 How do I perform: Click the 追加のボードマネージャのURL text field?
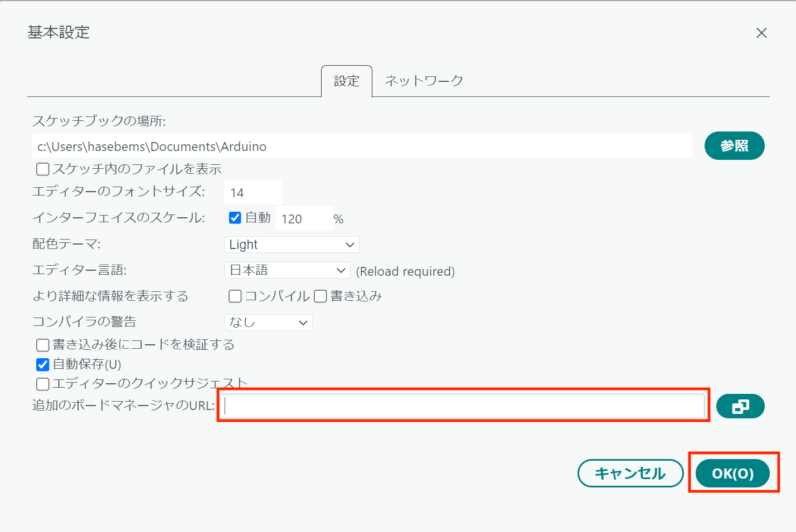coord(464,406)
